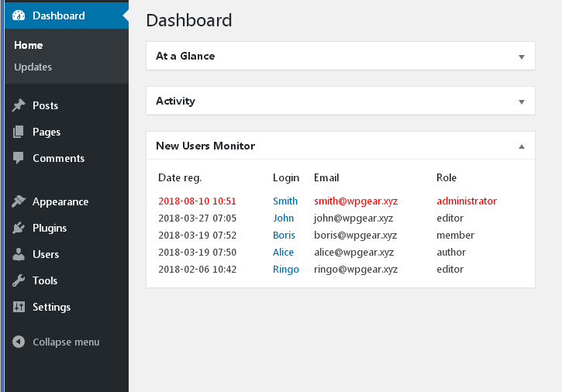Click the Collapse menu arrow icon
562x392 pixels.
click(x=19, y=342)
